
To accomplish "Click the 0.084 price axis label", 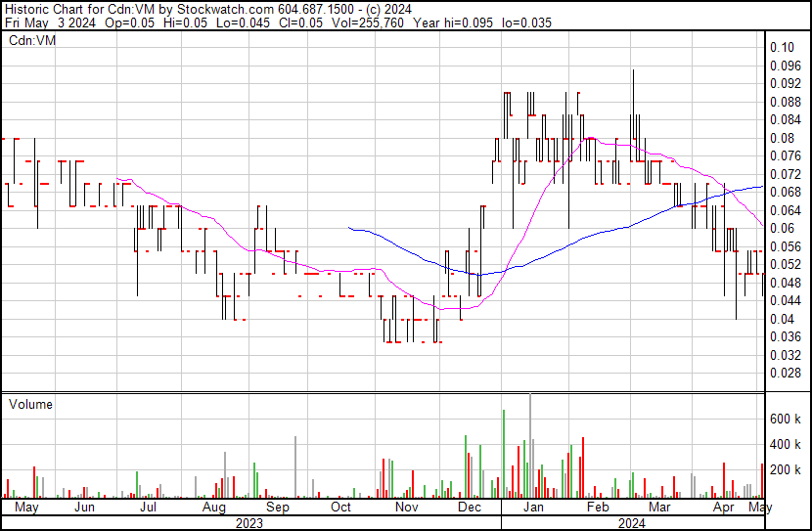I will click(786, 120).
